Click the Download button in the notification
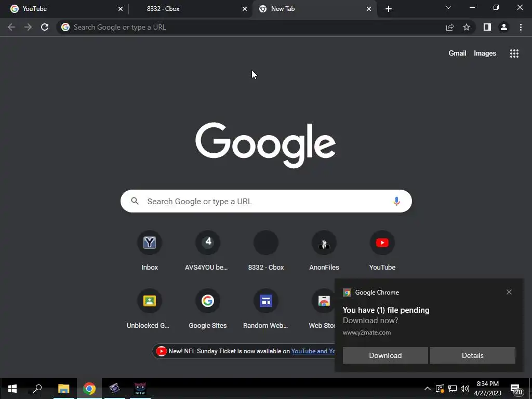Image resolution: width=532 pixels, height=399 pixels. (385, 355)
